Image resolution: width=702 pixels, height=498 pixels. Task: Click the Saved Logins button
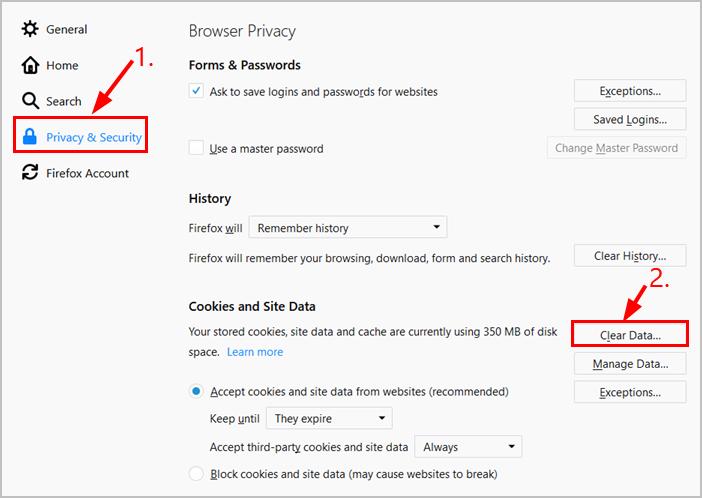(x=630, y=119)
